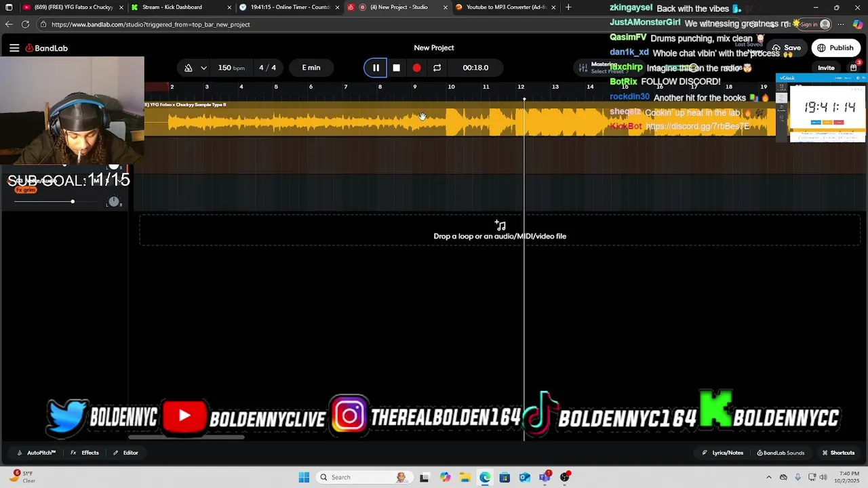Screen dimensions: 868x488
Task: Open BandLab Sounds panel
Action: point(781,453)
